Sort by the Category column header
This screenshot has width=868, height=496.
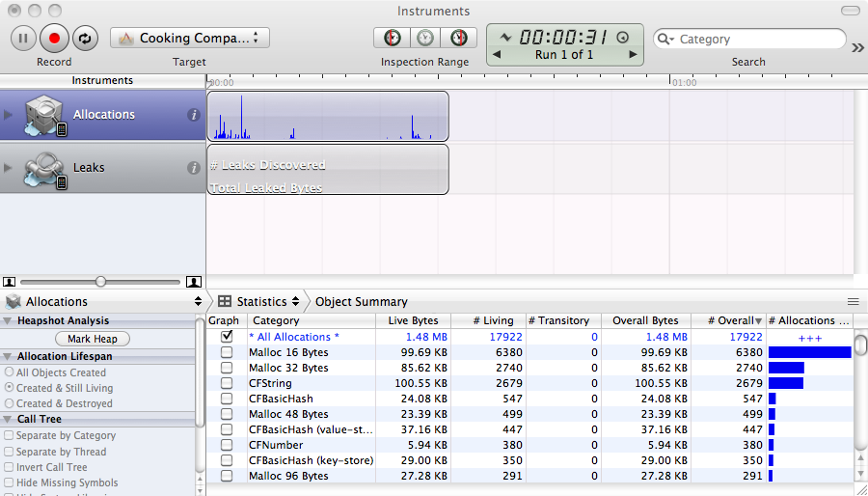[312, 320]
